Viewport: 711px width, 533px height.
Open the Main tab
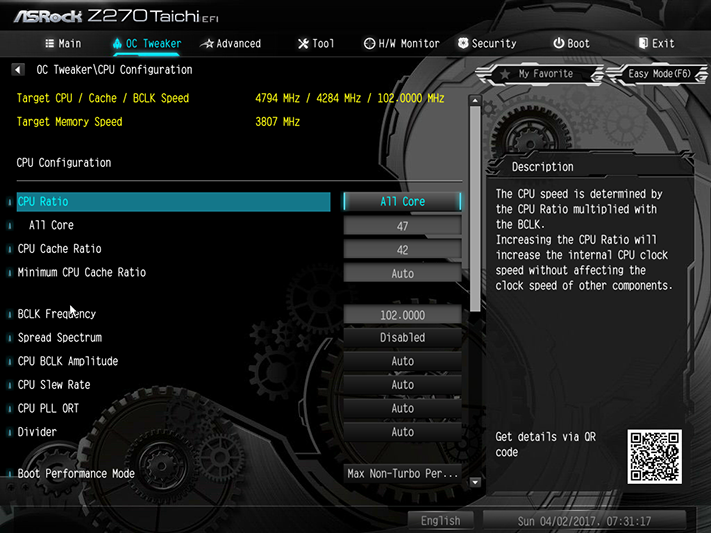pos(63,44)
